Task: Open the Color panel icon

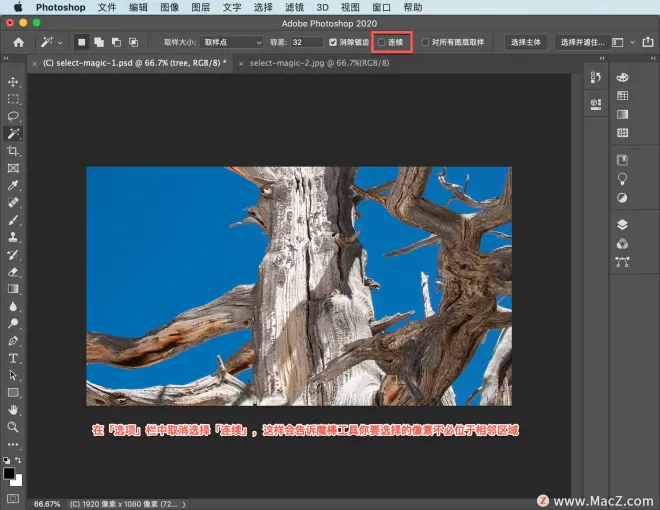Action: pyautogui.click(x=622, y=77)
